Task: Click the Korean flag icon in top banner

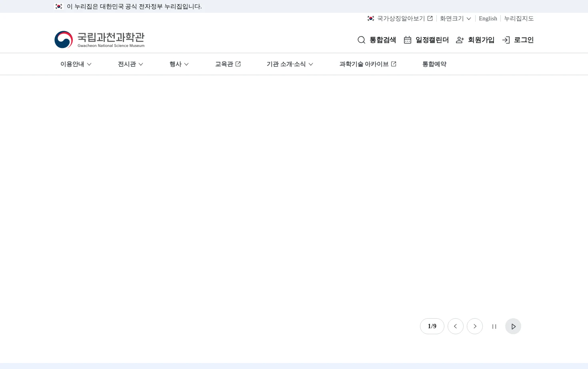Action: [59, 6]
